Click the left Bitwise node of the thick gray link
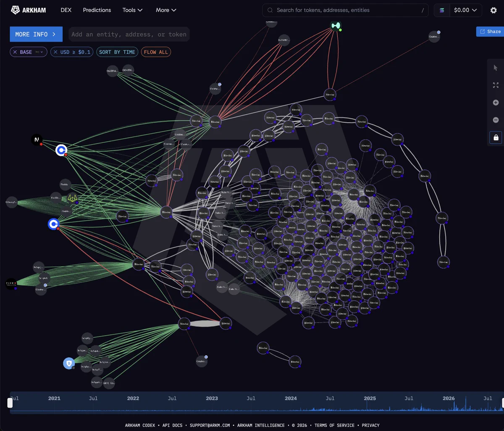The width and height of the screenshot is (504, 431). (x=184, y=323)
